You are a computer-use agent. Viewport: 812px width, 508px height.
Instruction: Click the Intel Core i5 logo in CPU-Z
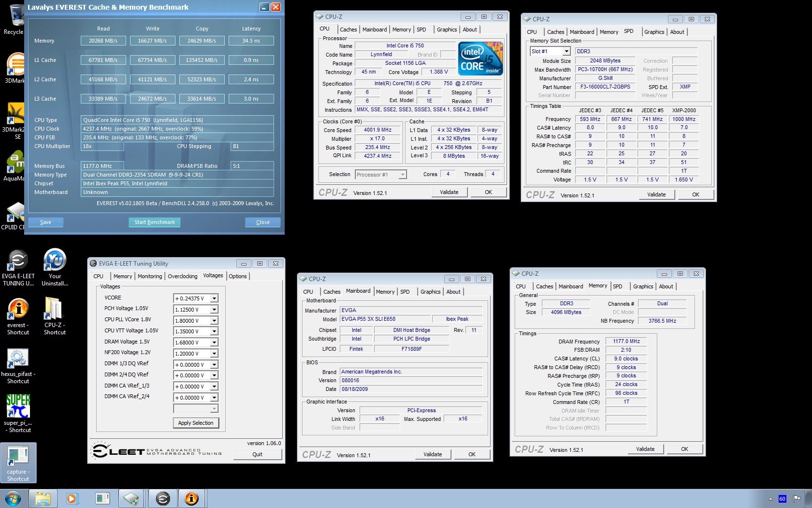click(x=481, y=58)
